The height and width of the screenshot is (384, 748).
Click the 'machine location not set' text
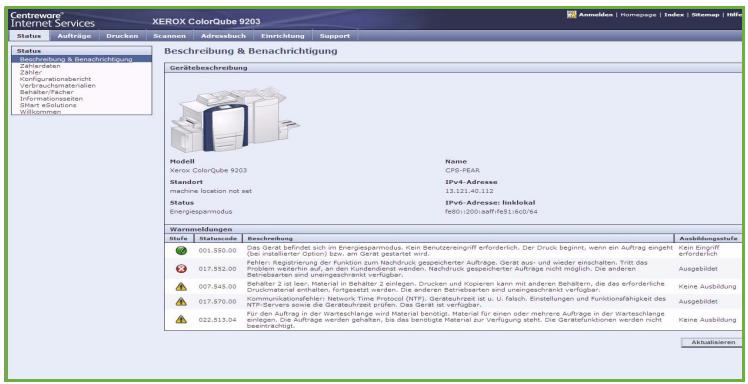pos(211,191)
